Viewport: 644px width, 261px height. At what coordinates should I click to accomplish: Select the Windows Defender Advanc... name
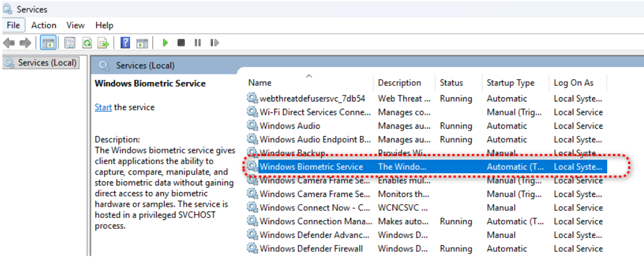point(314,235)
